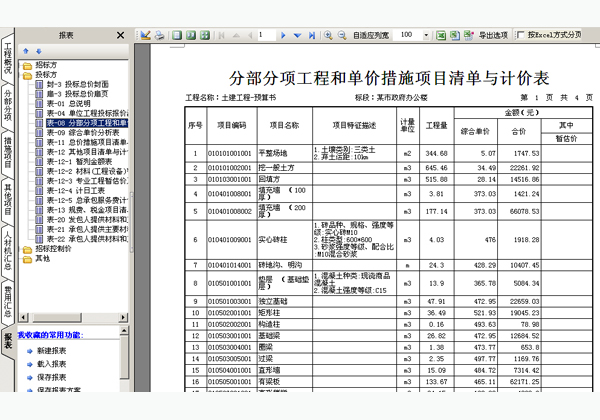
Task: Click the 载入报表 link
Action: 52,364
